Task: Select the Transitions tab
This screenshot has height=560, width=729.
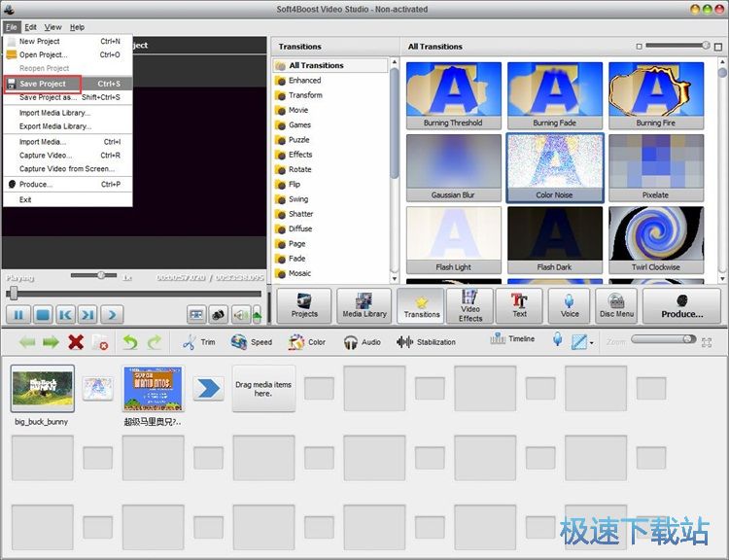Action: point(421,305)
